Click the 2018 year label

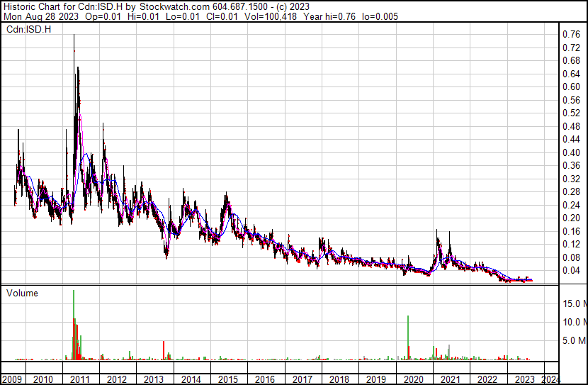(339, 379)
